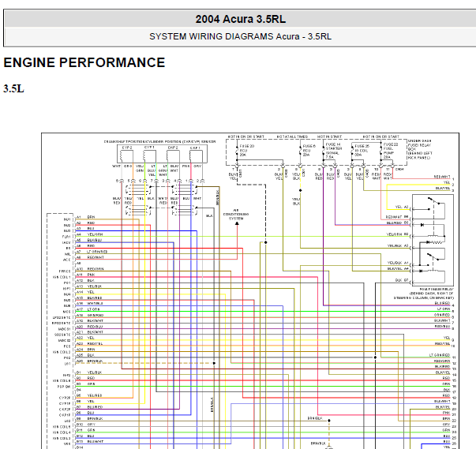Click the "C404" connector label

pyautogui.click(x=399, y=169)
